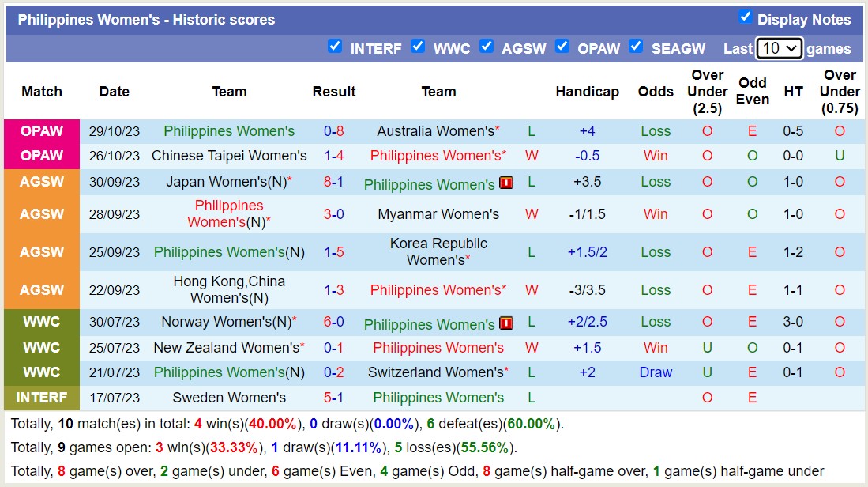This screenshot has width=868, height=487.
Task: Open the Australia Women's team link
Action: [x=435, y=131]
